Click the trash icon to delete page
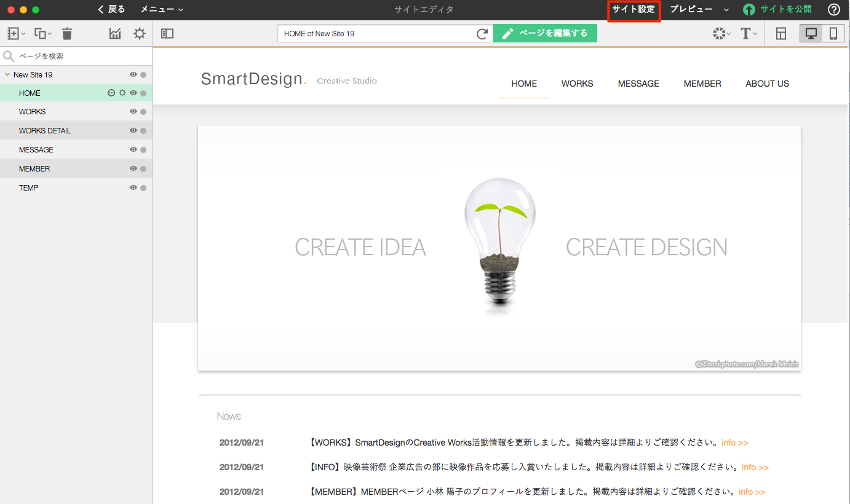 click(67, 34)
